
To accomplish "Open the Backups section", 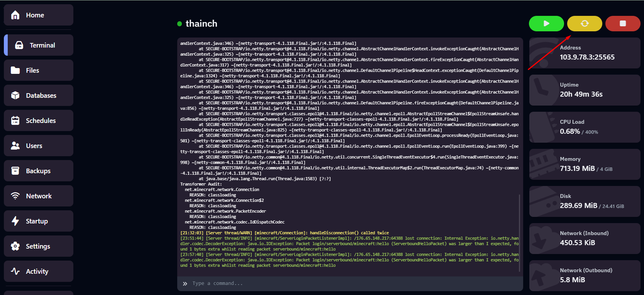I will 39,171.
